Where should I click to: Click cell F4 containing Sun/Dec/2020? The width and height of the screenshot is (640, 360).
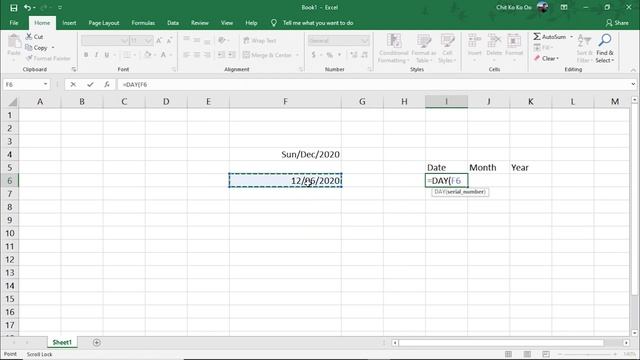pos(285,154)
